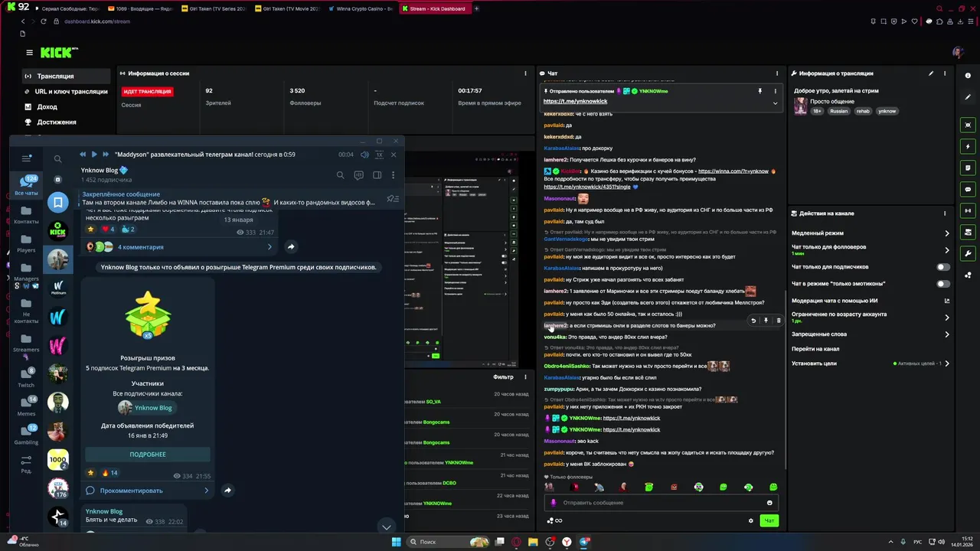The height and width of the screenshot is (551, 980).
Task: Select Telegram Gambling folder
Action: coord(26,435)
